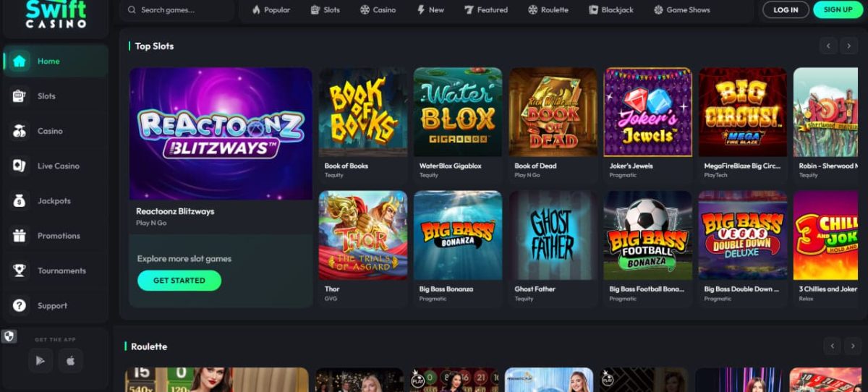Image resolution: width=868 pixels, height=392 pixels.
Task: Go to Jackpots in the sidebar
Action: [x=56, y=201]
